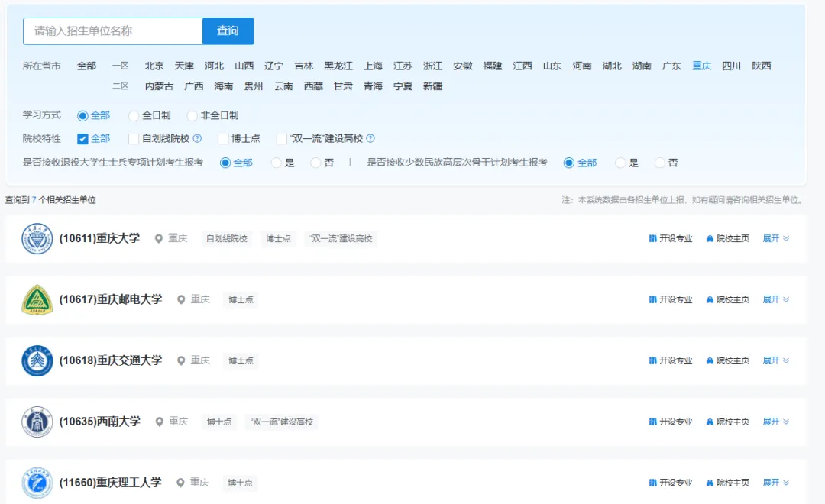825x504 pixels.
Task: Open 院校主页 for 重庆邮电大学
Action: click(x=728, y=299)
